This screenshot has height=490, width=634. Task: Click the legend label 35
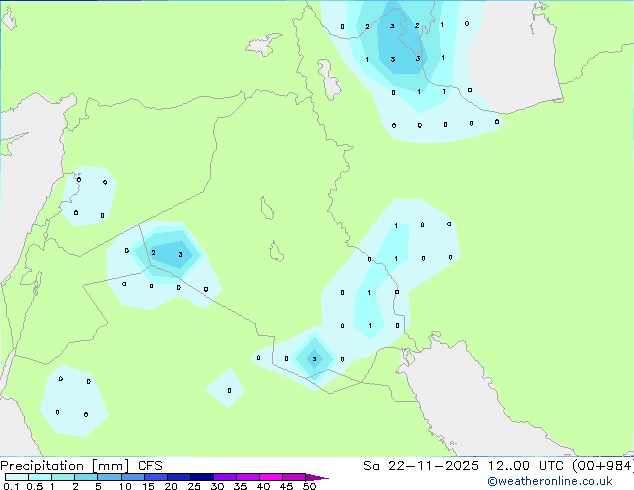tap(240, 486)
